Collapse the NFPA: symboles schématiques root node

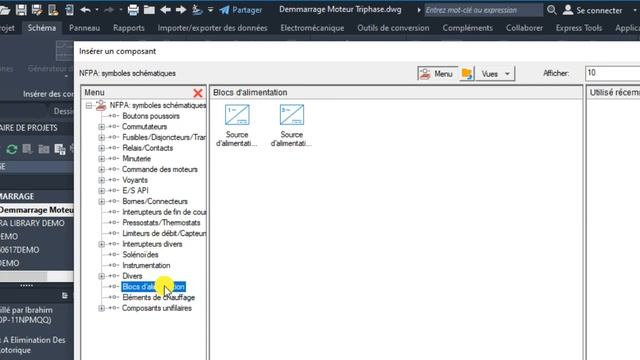(x=89, y=106)
